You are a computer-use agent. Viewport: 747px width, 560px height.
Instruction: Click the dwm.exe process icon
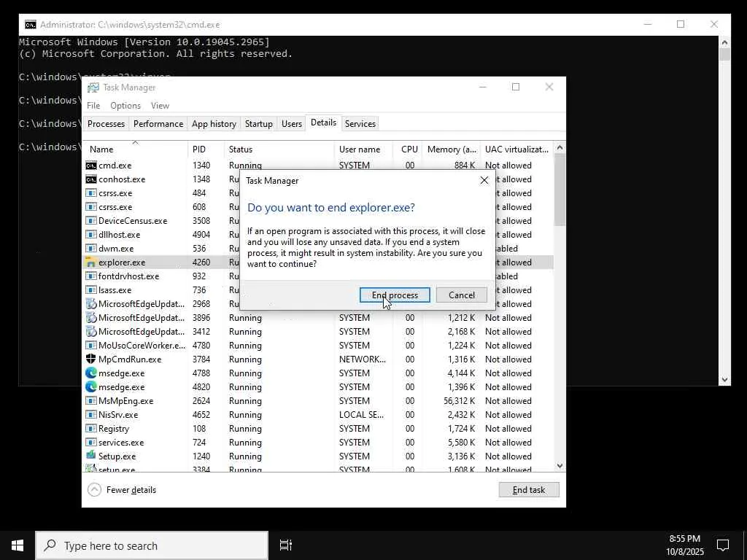(91, 248)
